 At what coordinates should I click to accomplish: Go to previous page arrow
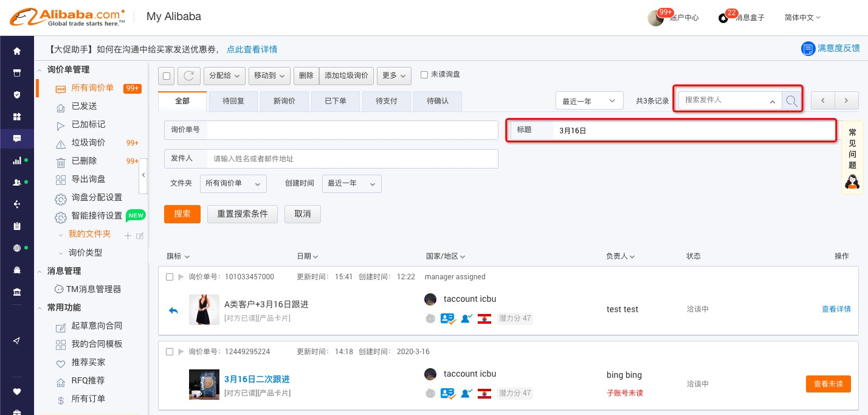(x=823, y=100)
